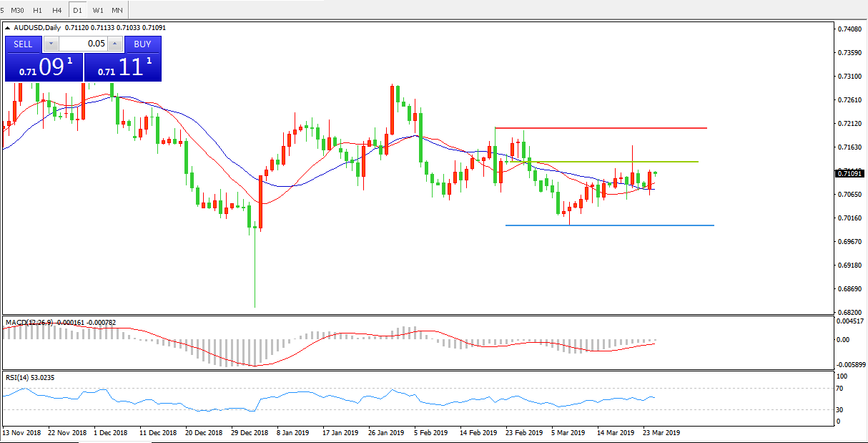Toggle the active D1 timeframe button
This screenshot has width=868, height=443.
(77, 10)
